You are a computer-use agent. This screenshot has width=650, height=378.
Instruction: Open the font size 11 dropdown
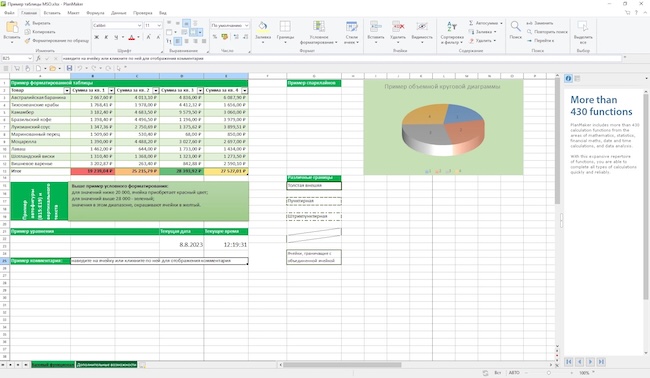click(159, 25)
